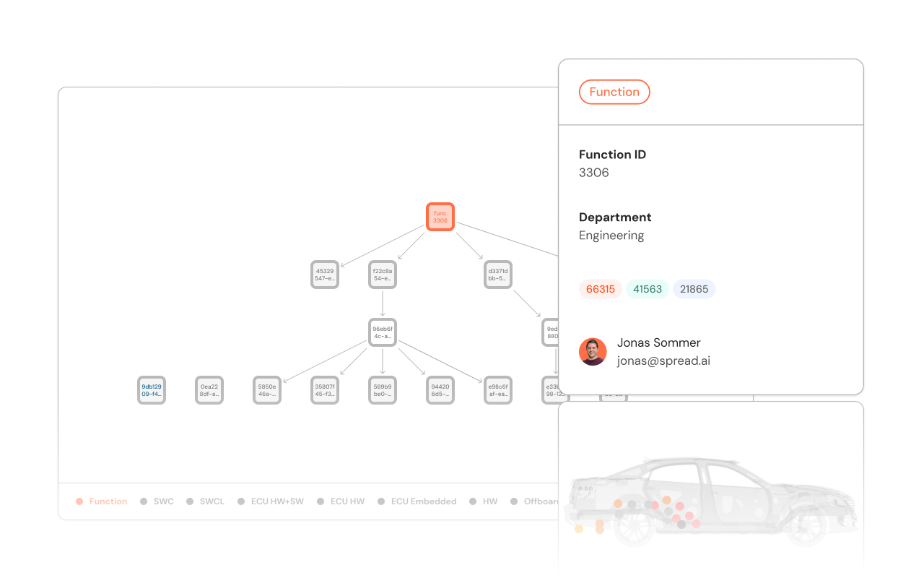Screen dimensions: 924x578
Task: Click the d3371d node
Action: tap(497, 275)
